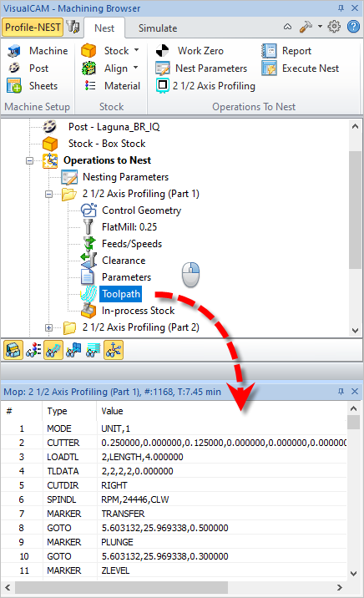Select the Toolpath tree item
364x598 pixels.
(x=121, y=294)
